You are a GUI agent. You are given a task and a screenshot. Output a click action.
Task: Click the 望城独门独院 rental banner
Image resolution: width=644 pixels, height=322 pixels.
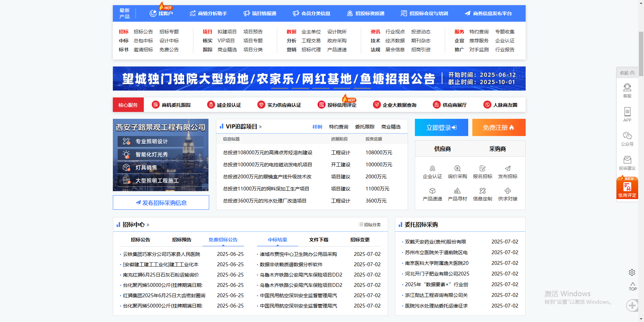tap(319, 79)
